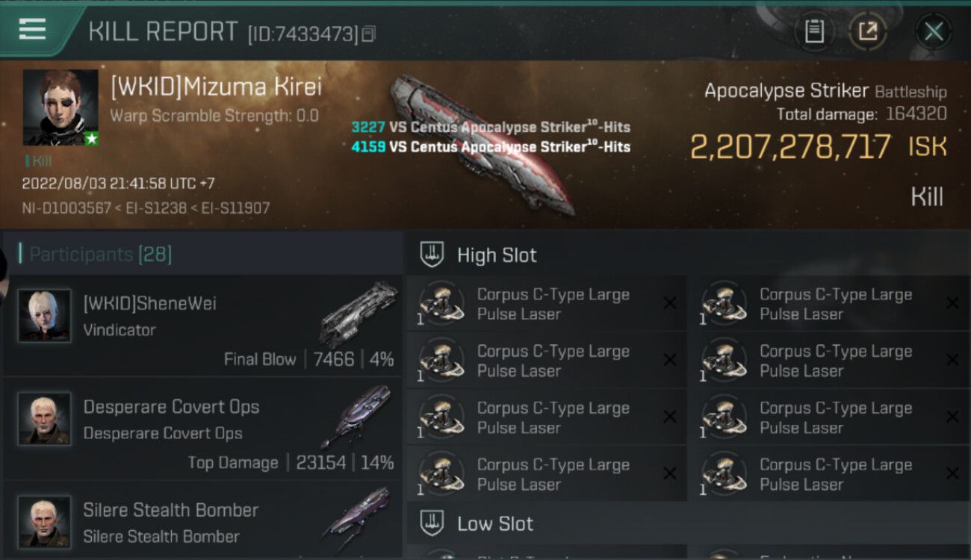971x560 pixels.
Task: Click the Low Slot shield icon
Action: pyautogui.click(x=432, y=523)
